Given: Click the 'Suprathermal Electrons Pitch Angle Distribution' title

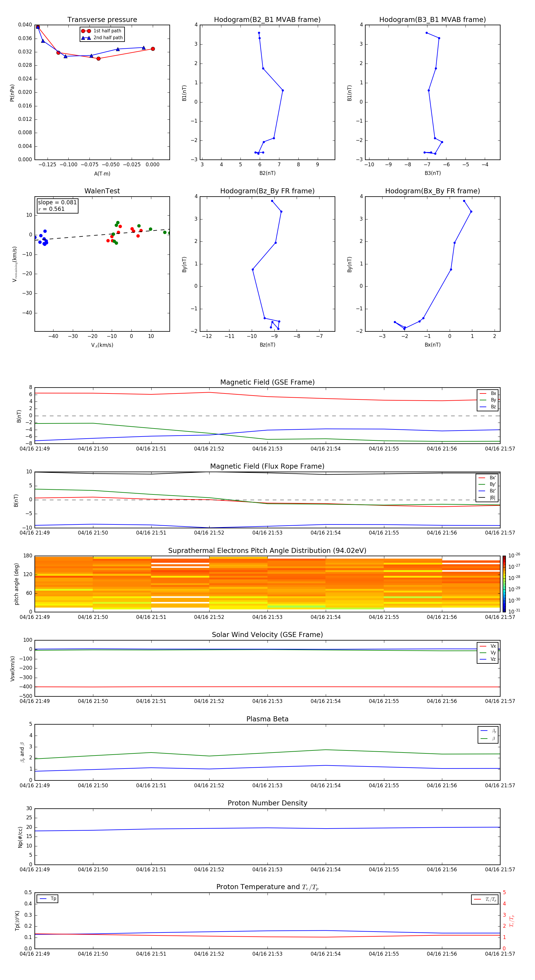Looking at the screenshot, I should (x=267, y=551).
